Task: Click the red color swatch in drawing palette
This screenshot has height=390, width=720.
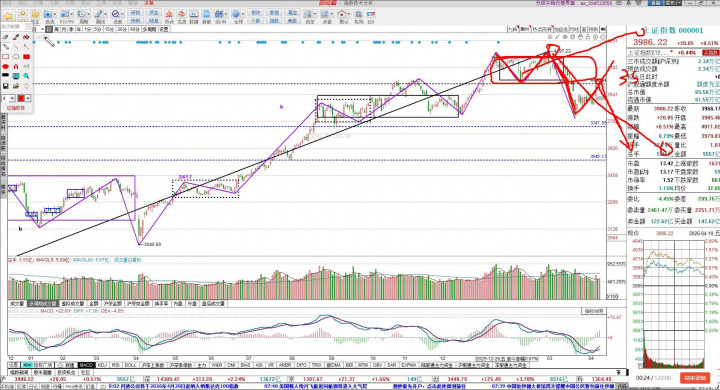Action: (21, 98)
